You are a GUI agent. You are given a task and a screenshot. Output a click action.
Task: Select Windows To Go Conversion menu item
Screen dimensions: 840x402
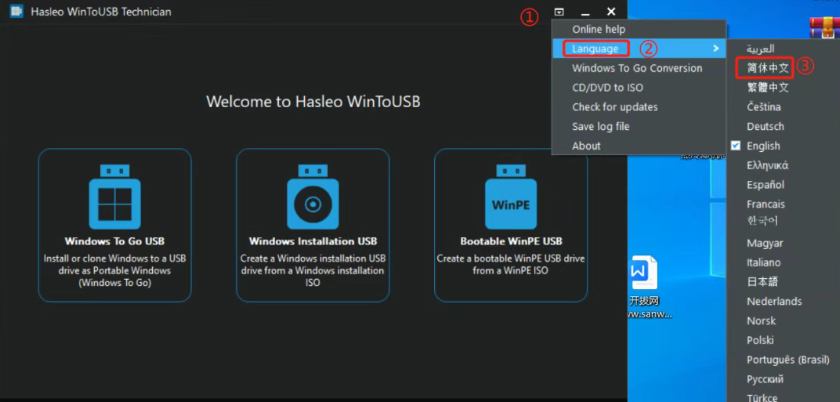636,69
